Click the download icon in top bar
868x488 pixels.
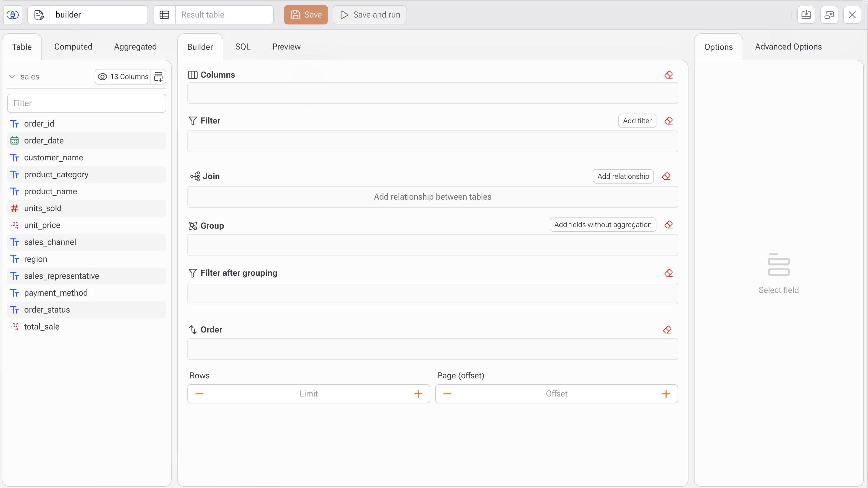pos(806,15)
